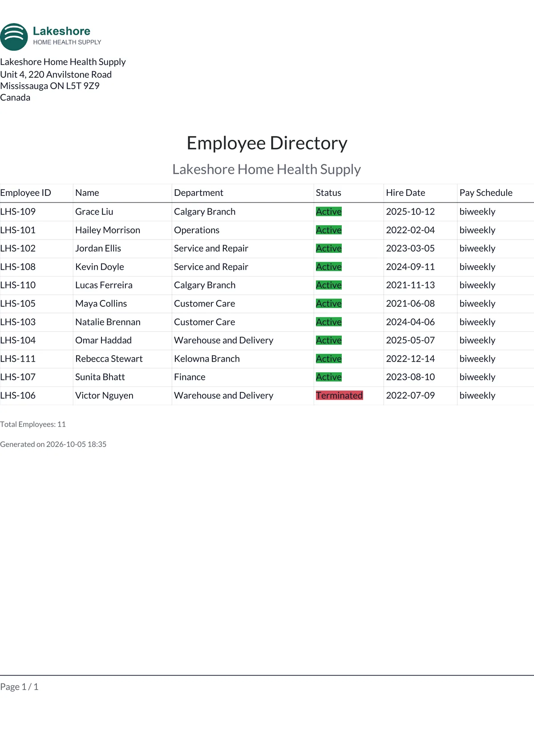Click the Employee ID column header
The image size is (534, 756).
(x=25, y=193)
